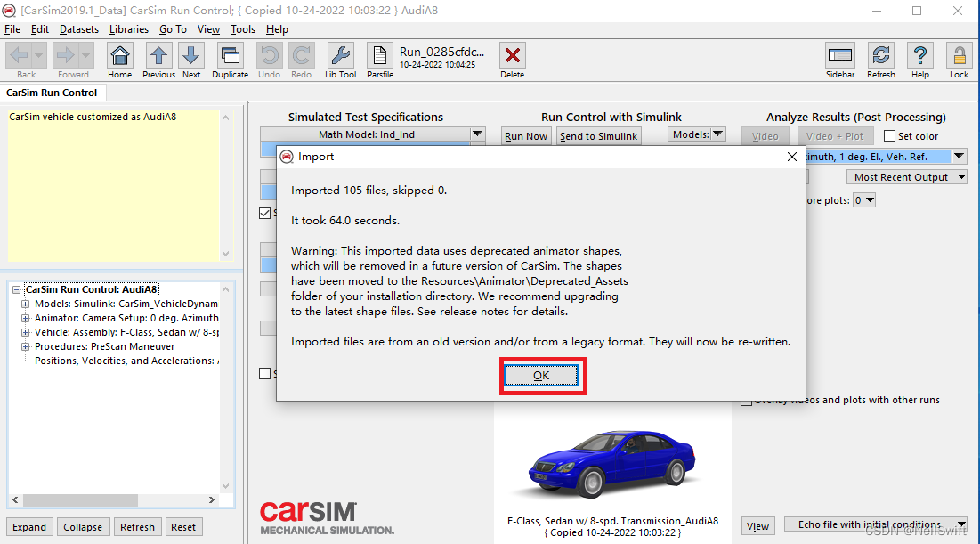Viewport: 980px width, 544px height.
Task: Open the more plots count dropdown
Action: pyautogui.click(x=864, y=200)
